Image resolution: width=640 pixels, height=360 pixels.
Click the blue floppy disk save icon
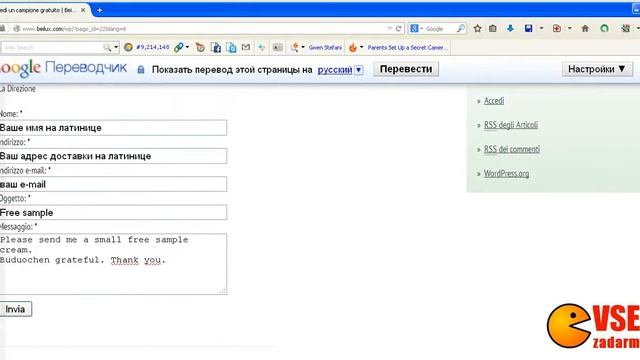coord(529,28)
